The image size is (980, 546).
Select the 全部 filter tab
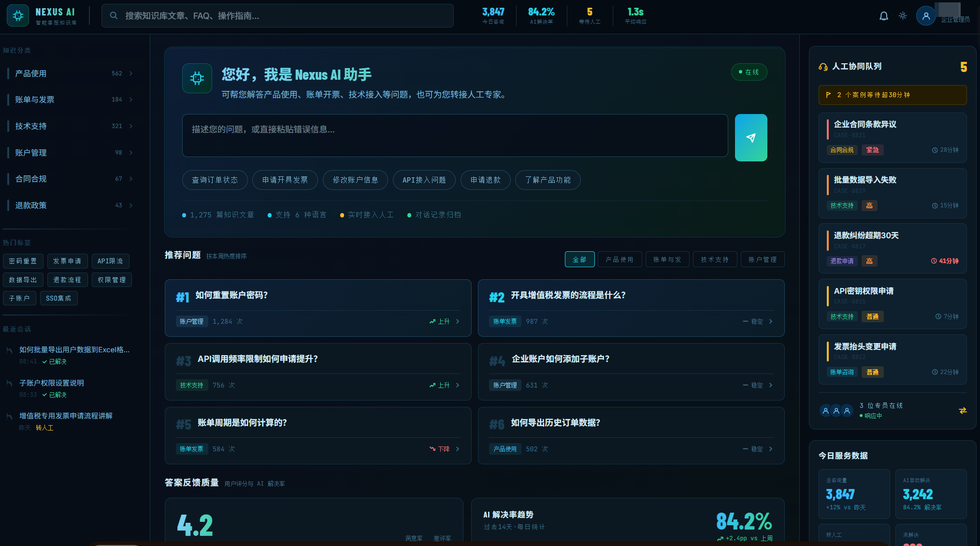(x=579, y=259)
